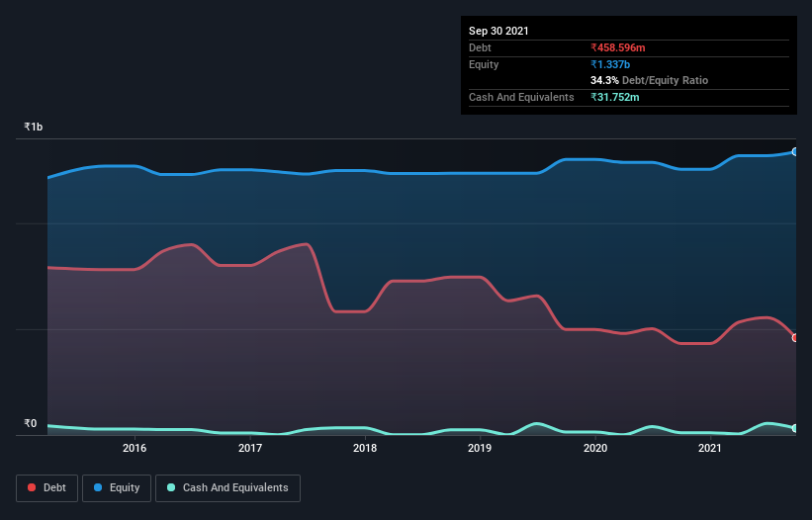Click the ₹1b y-axis label
The width and height of the screenshot is (812, 520).
point(34,127)
